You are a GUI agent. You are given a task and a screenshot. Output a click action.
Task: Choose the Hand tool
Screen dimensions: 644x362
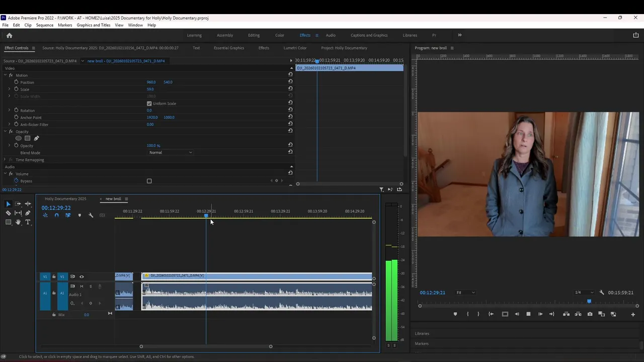tap(18, 222)
